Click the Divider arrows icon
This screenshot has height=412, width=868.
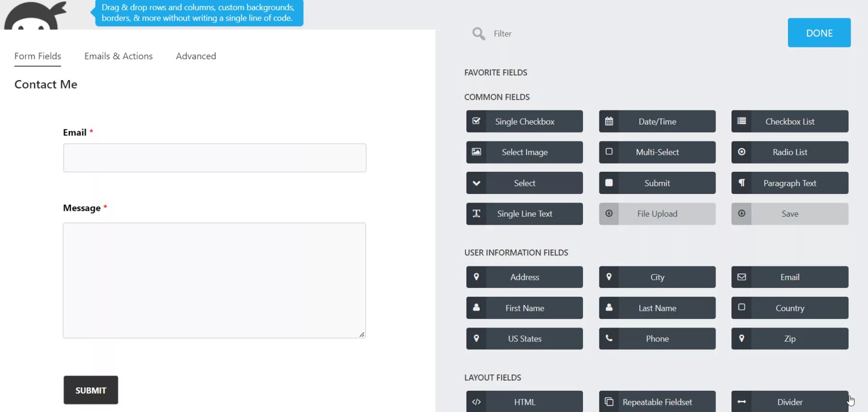[x=742, y=402]
